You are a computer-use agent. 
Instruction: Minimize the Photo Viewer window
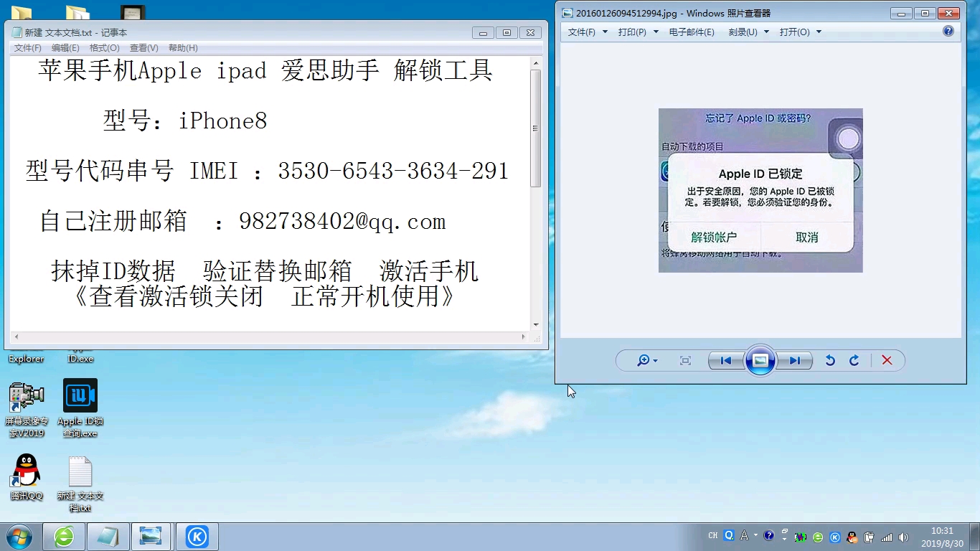pos(901,13)
